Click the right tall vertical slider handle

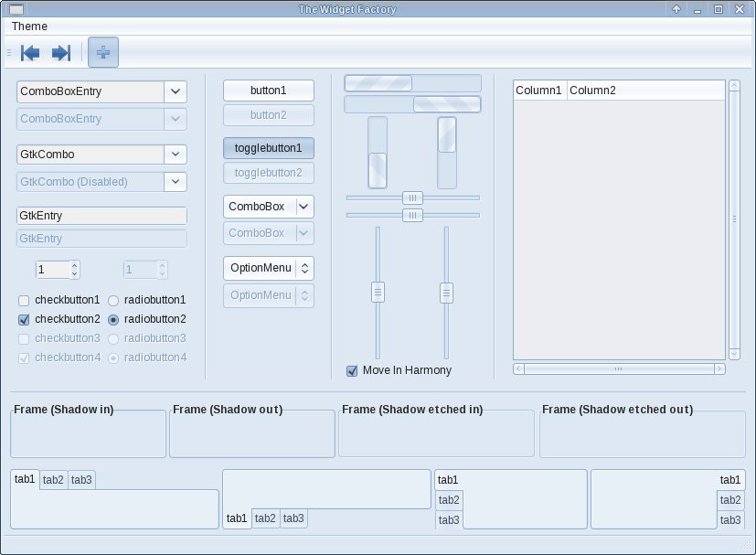coord(446,293)
